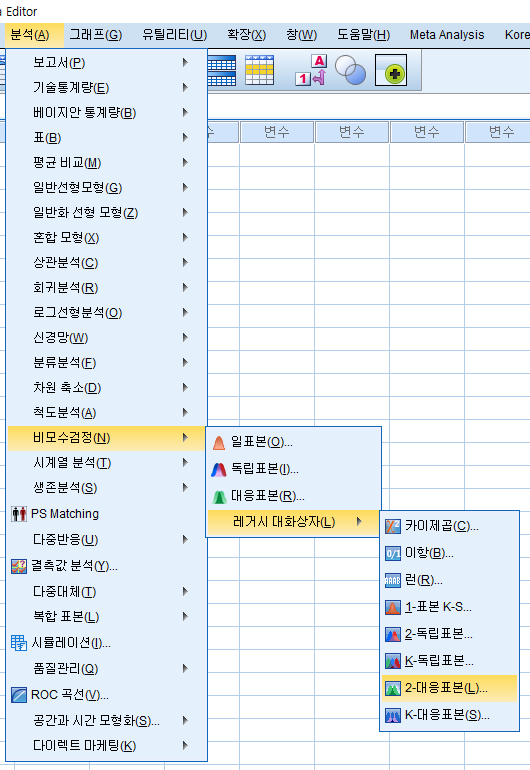Select 표(B) menu item
This screenshot has height=770, width=530.
(107, 138)
